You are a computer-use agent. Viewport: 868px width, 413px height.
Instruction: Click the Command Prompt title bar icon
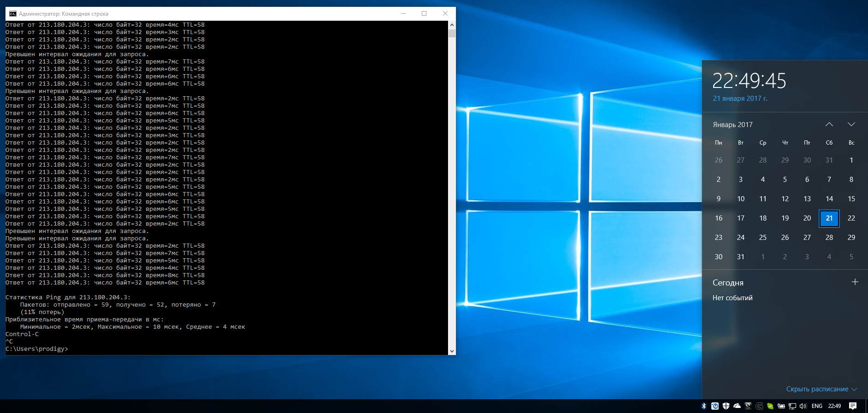[12, 14]
